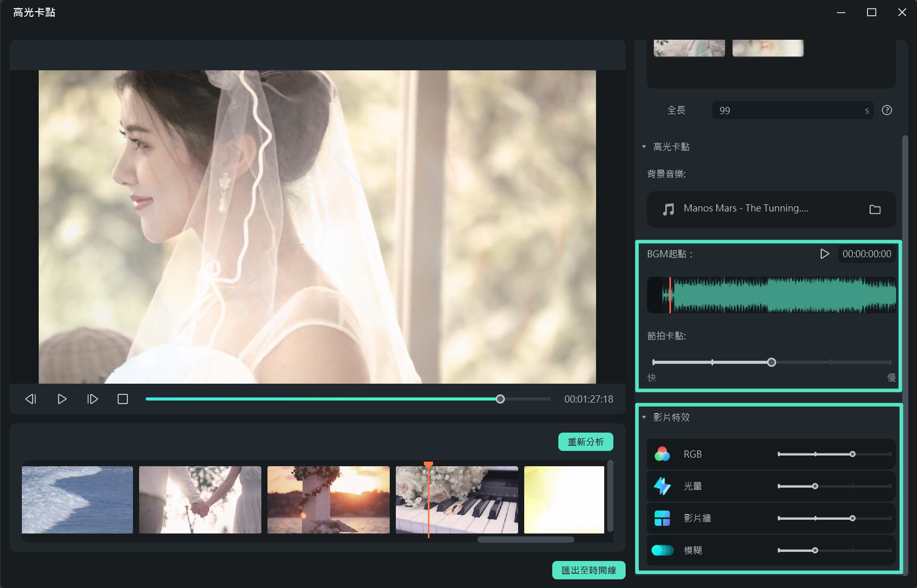Click the RGB effect icon
Screen dimensions: 917x588
coord(662,454)
